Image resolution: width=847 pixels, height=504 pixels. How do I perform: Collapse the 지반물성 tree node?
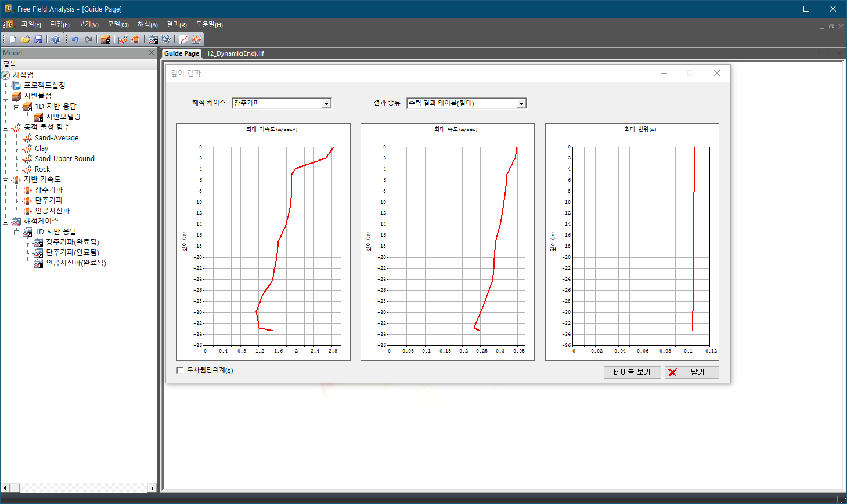click(x=6, y=96)
